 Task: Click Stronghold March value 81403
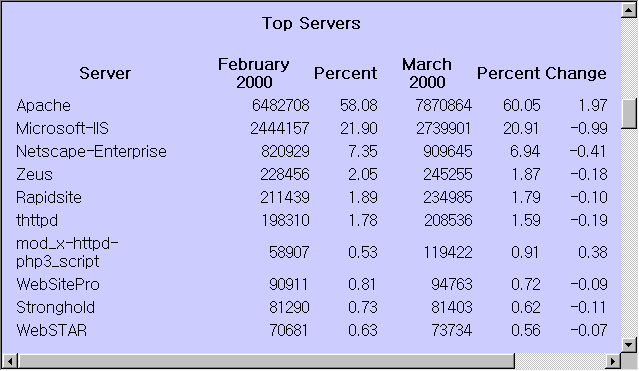tap(452, 307)
